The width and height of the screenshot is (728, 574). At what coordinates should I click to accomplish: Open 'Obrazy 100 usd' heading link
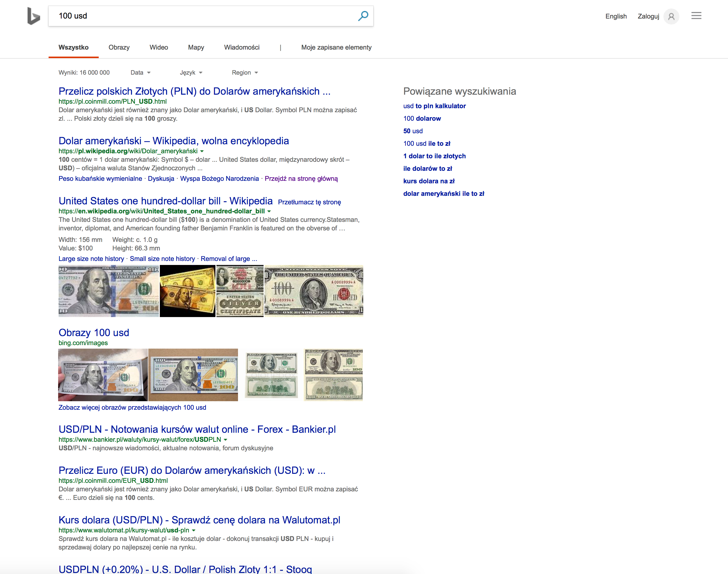(x=94, y=333)
